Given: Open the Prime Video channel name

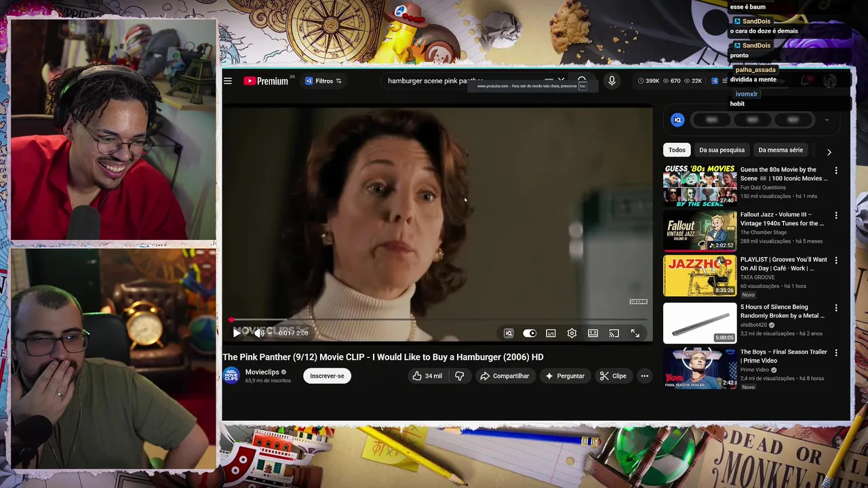Looking at the screenshot, I should point(755,369).
